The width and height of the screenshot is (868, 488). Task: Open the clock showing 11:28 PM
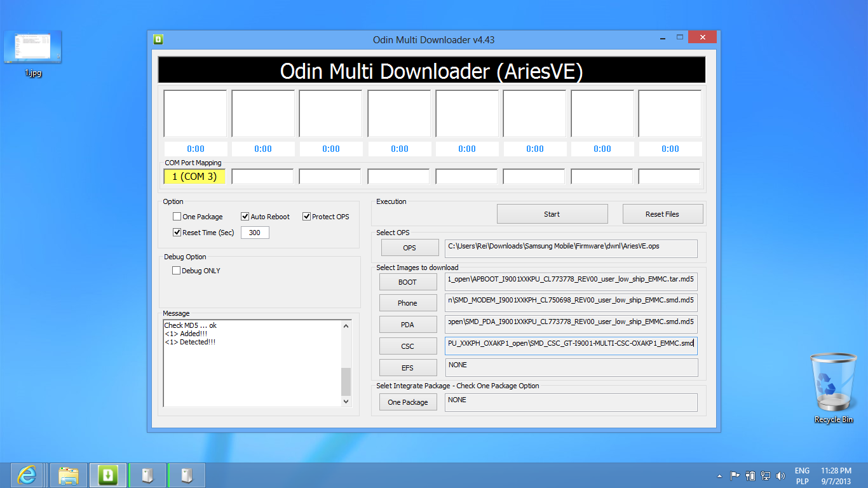[x=836, y=476]
